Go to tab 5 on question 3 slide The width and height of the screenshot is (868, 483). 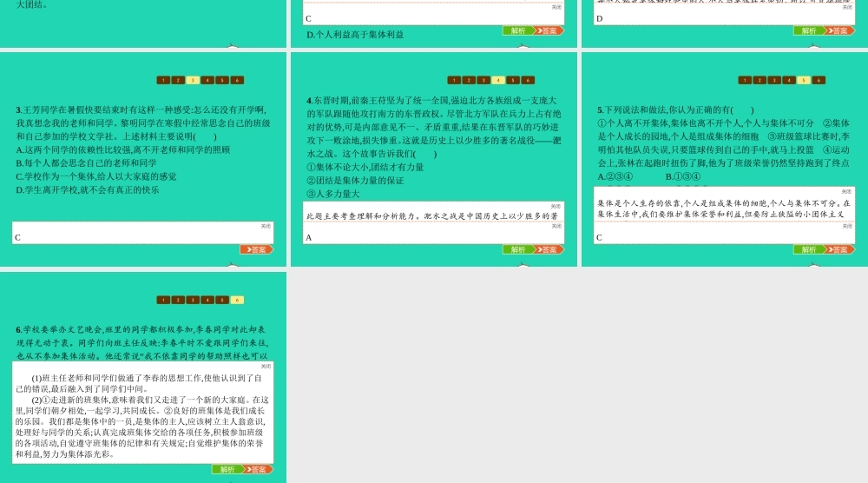[x=222, y=80]
